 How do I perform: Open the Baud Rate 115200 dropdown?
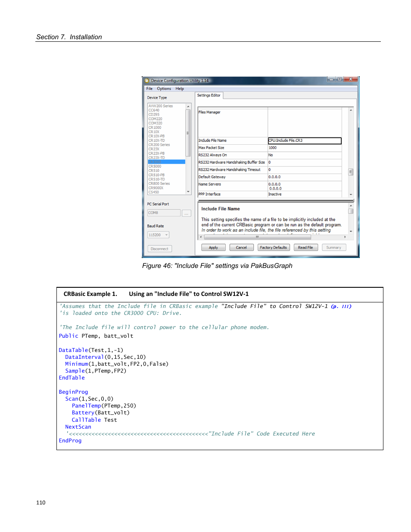click(158, 235)
